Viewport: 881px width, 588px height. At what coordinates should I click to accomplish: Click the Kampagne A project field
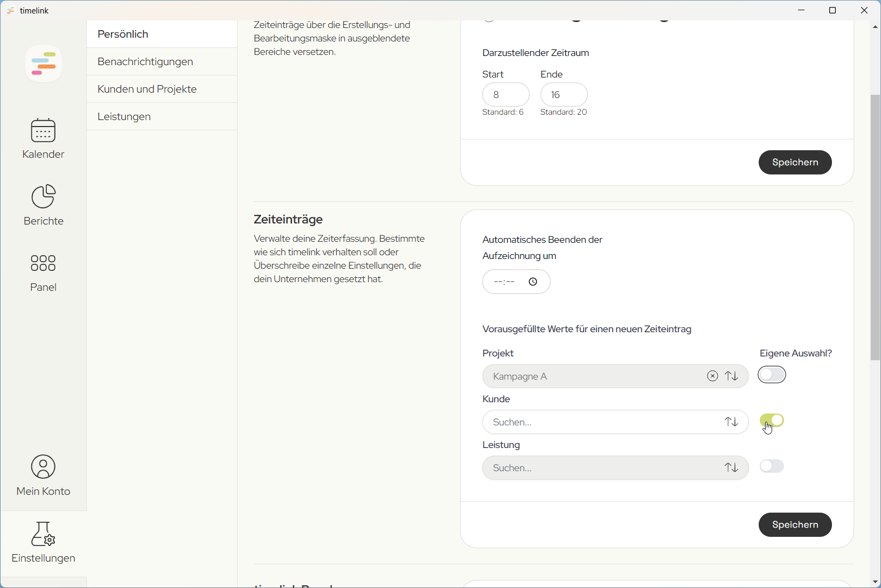pyautogui.click(x=615, y=376)
